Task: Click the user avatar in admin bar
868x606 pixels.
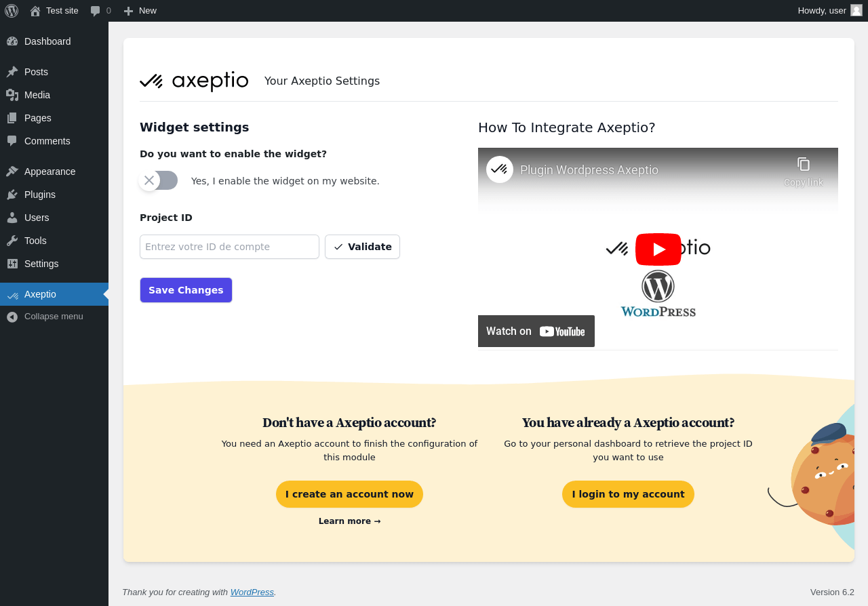Action: (x=856, y=10)
